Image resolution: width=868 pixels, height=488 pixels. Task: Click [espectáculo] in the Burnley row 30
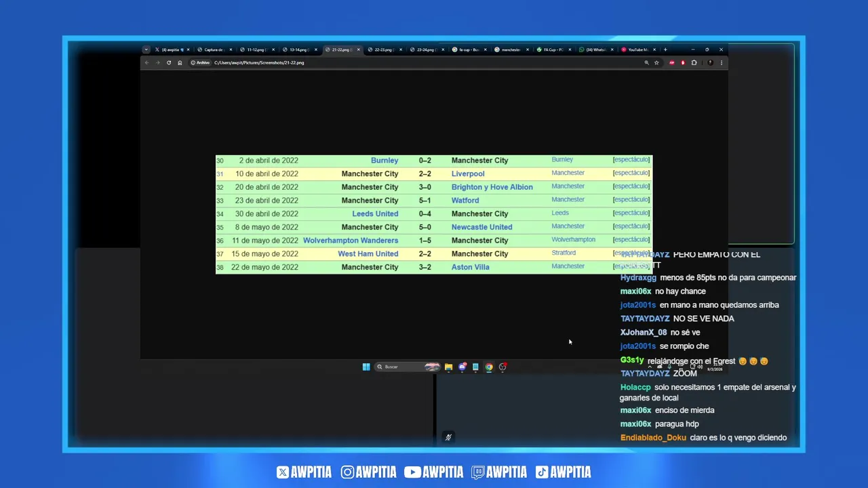click(631, 160)
